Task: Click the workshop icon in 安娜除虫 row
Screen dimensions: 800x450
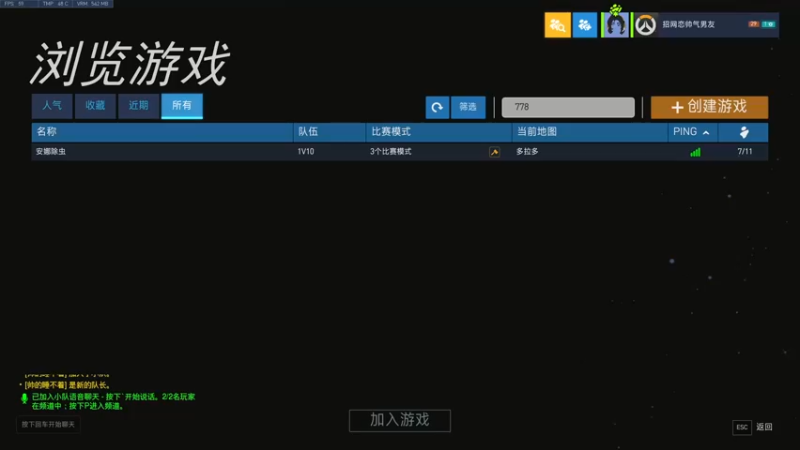Action: [x=494, y=152]
